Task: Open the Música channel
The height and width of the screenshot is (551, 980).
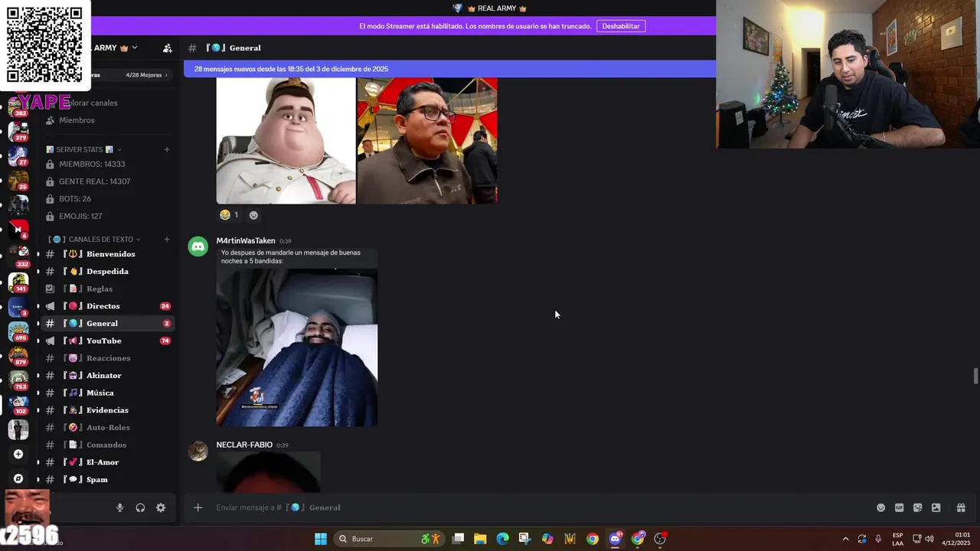Action: click(x=108, y=393)
